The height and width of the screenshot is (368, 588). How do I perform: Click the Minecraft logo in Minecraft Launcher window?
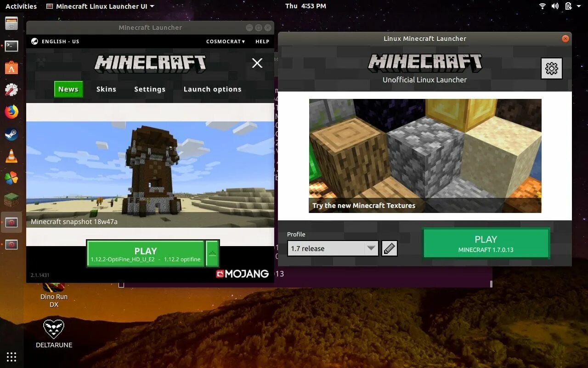tap(150, 63)
